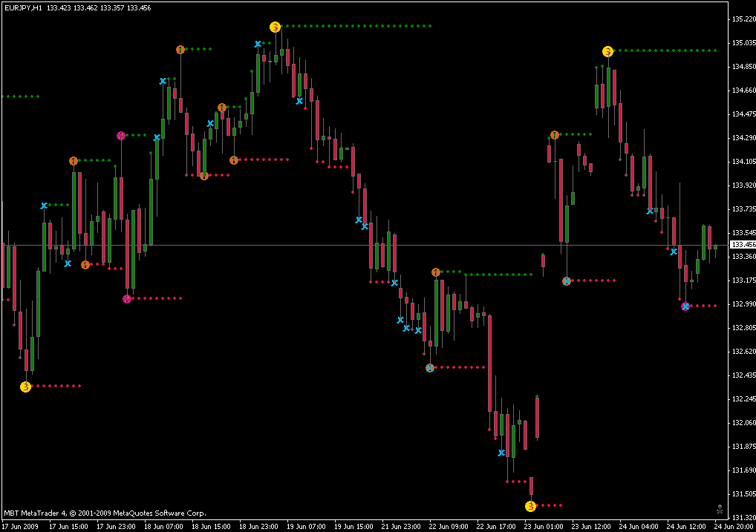Select the orange 1 marker at the 23 Jun 01:00 high
This screenshot has width=756, height=532.
(555, 135)
